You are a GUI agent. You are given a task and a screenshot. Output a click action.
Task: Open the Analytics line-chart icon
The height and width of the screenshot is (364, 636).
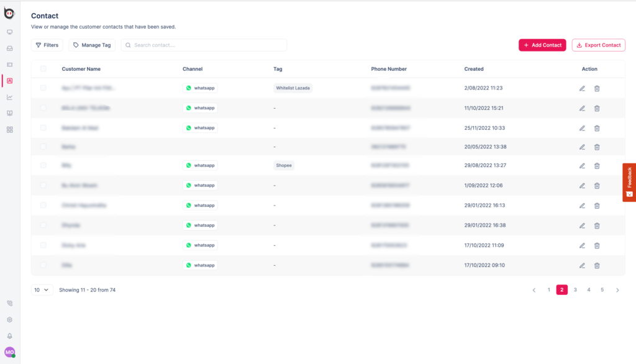(x=9, y=96)
